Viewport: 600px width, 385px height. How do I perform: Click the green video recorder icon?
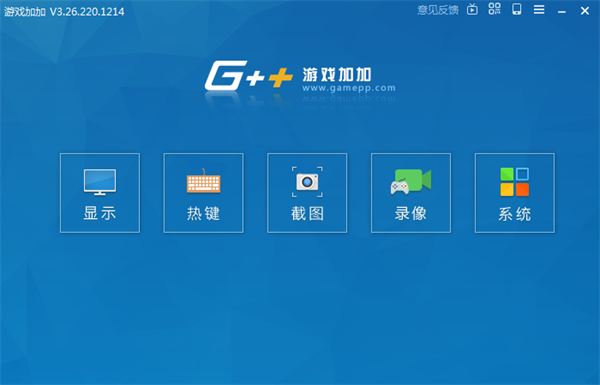[x=411, y=182]
